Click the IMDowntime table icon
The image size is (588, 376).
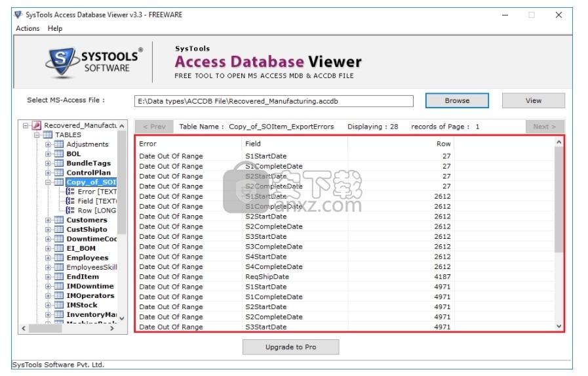click(x=59, y=286)
